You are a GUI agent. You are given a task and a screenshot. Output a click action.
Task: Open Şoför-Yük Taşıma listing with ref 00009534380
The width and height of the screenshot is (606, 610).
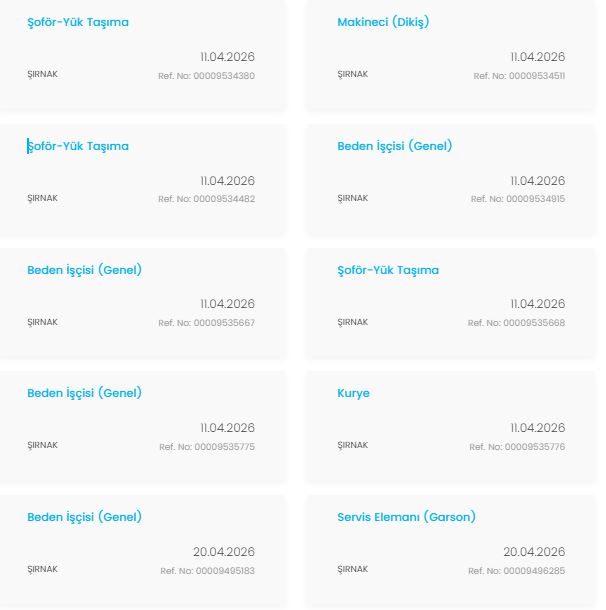tap(77, 22)
